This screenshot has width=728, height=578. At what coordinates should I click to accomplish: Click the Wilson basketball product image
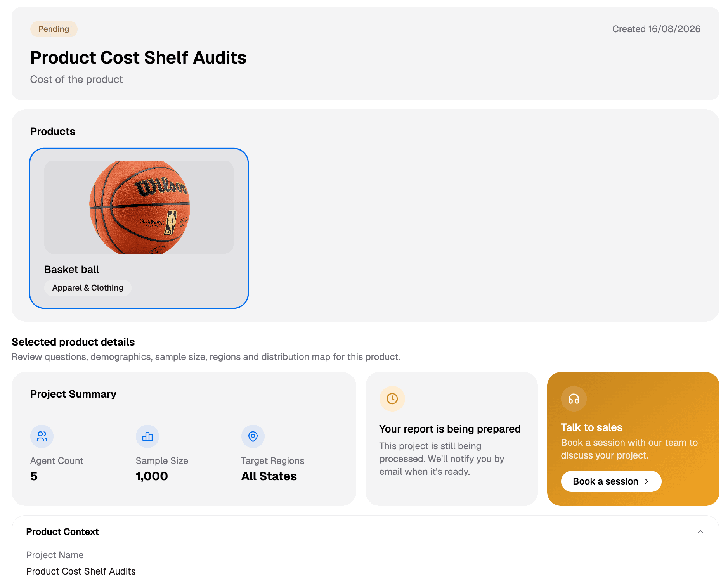(x=139, y=207)
